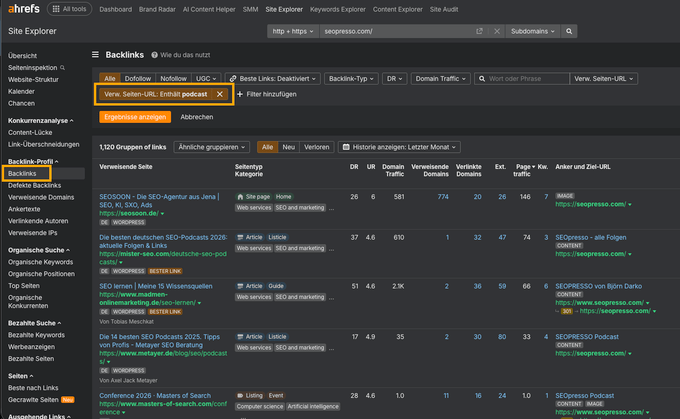Select Alle in new/lost toggle group
680x419 pixels.
tap(267, 147)
